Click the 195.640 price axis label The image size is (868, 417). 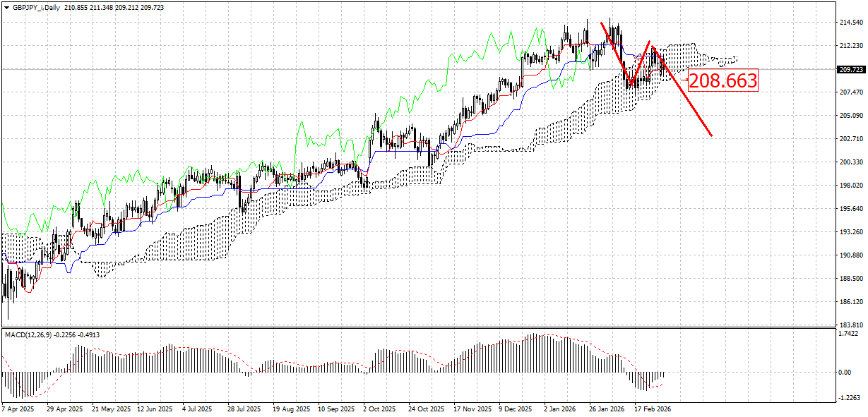(851, 209)
